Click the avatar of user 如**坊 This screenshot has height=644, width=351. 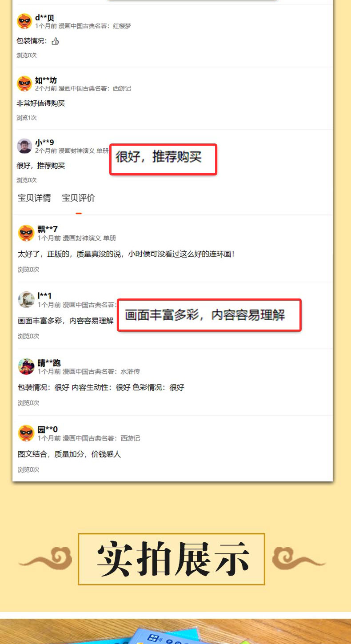tap(24, 83)
